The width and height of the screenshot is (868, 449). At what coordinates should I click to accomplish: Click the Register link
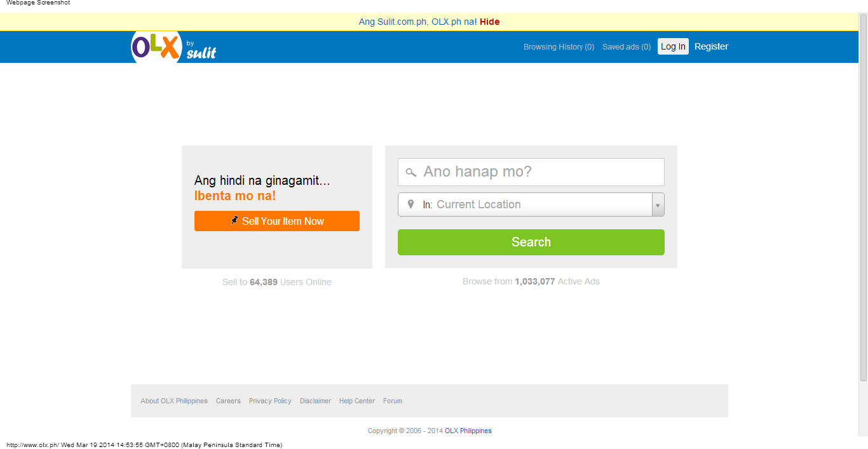[x=711, y=46]
